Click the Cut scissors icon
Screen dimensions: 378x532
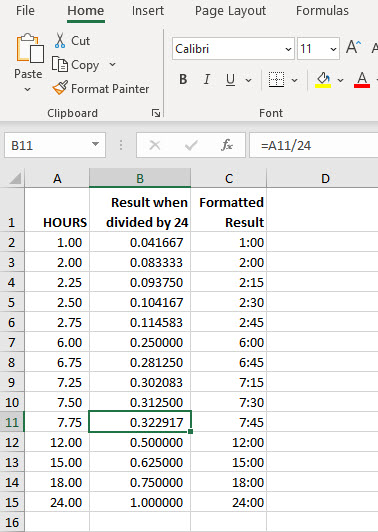pos(60,40)
